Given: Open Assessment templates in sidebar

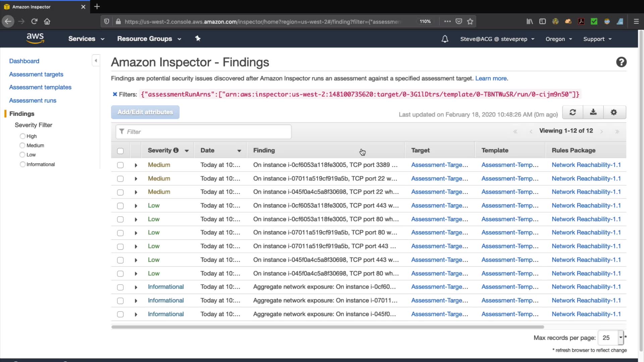Looking at the screenshot, I should [40, 87].
